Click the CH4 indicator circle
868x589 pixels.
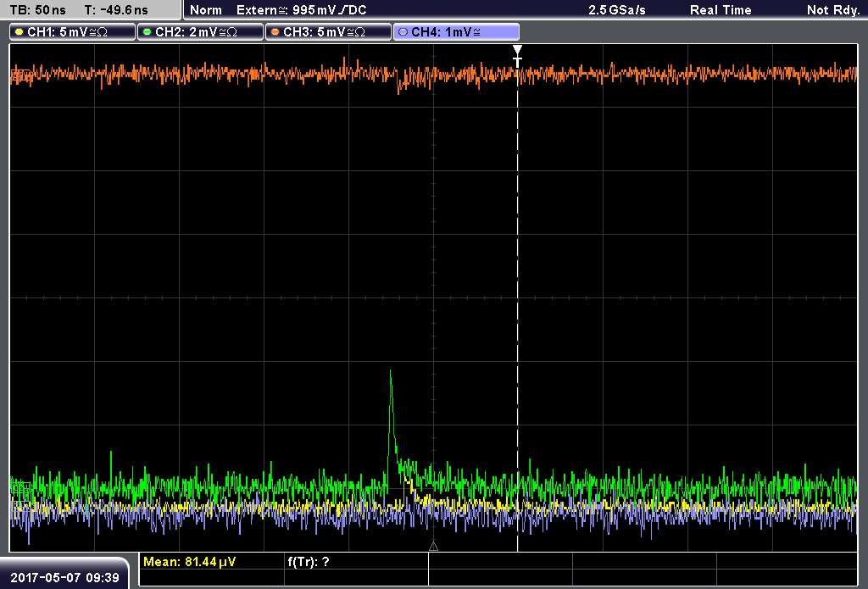coord(403,32)
